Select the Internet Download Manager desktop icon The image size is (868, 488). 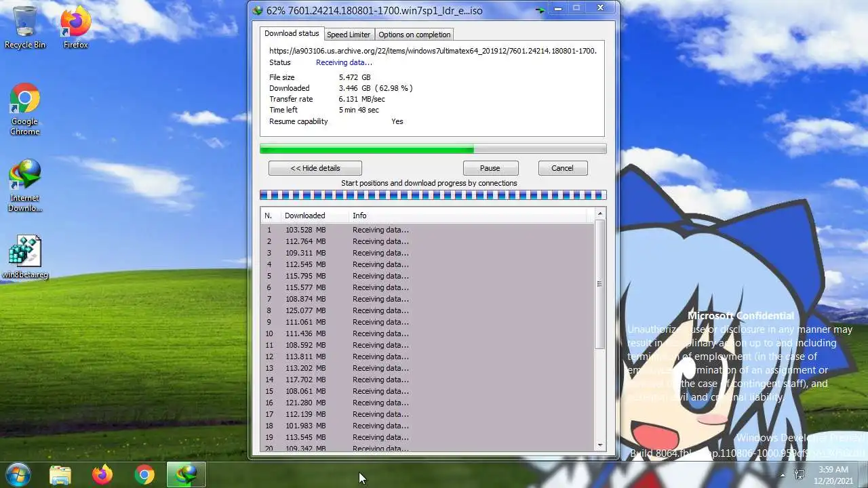pos(25,185)
